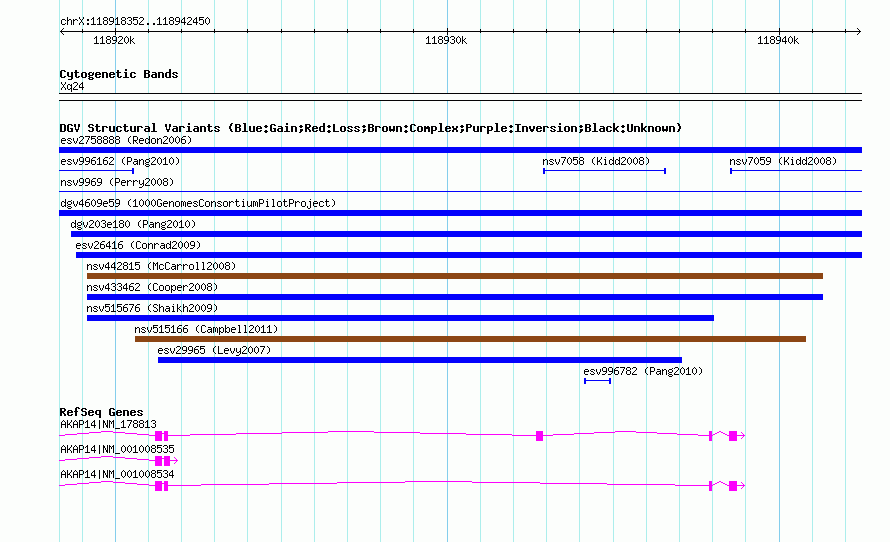Click the 118930k ruler tick label

click(x=446, y=40)
